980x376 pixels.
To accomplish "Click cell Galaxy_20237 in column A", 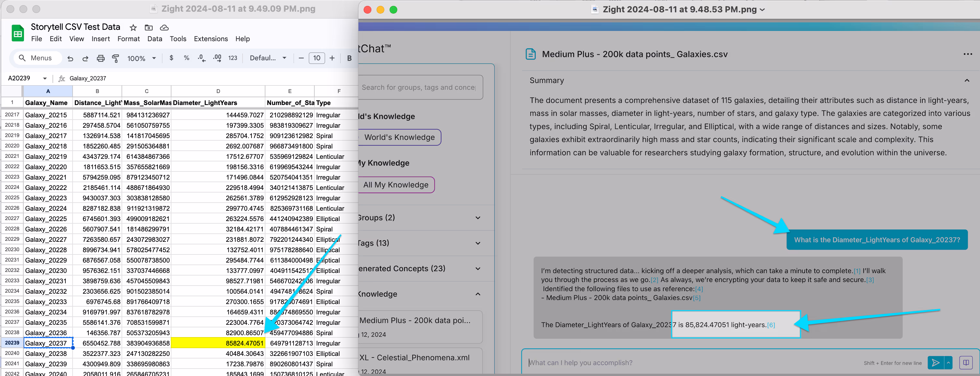I will pyautogui.click(x=48, y=343).
